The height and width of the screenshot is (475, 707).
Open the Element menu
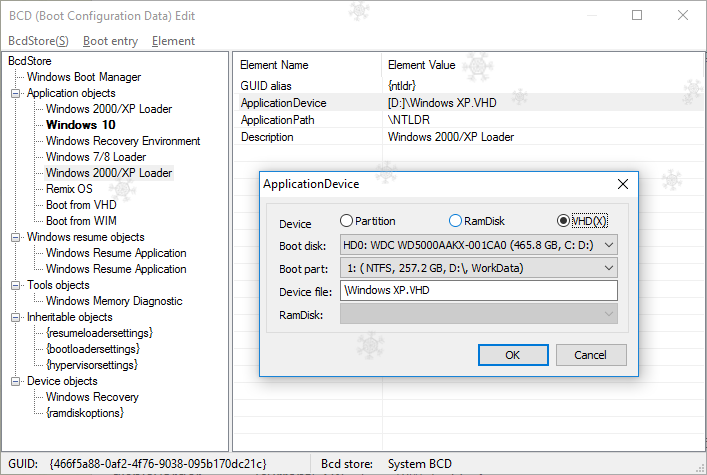coord(173,41)
